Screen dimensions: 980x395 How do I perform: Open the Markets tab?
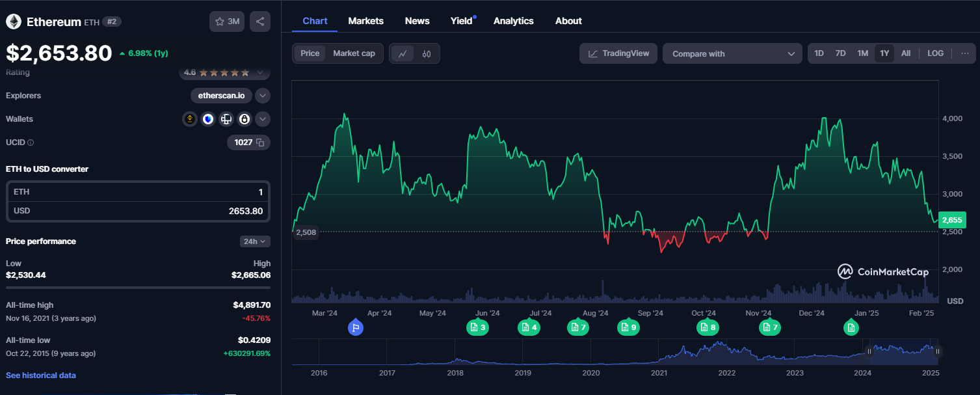366,21
